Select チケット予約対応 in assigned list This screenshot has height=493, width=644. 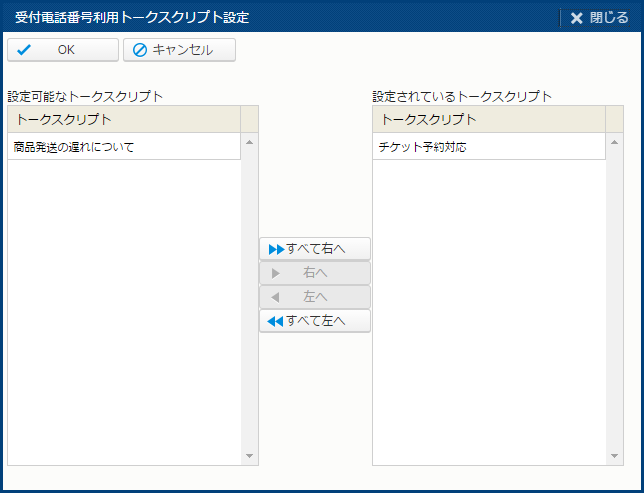422,147
